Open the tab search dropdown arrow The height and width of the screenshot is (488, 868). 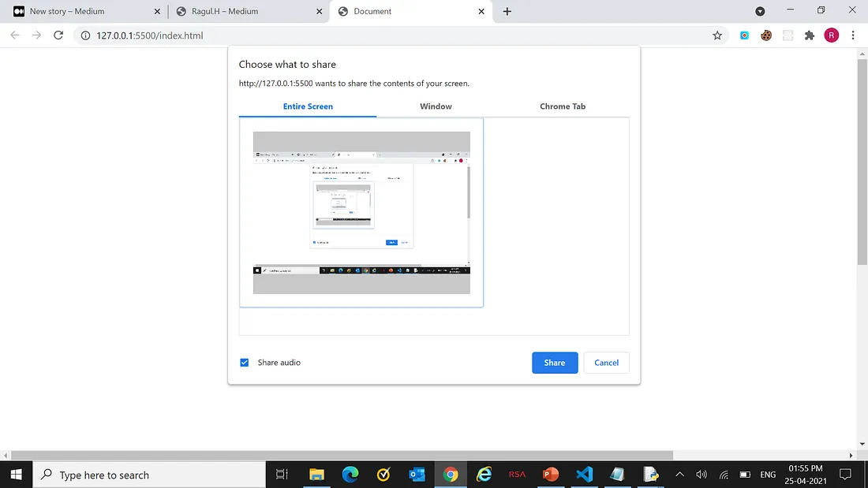pos(760,12)
